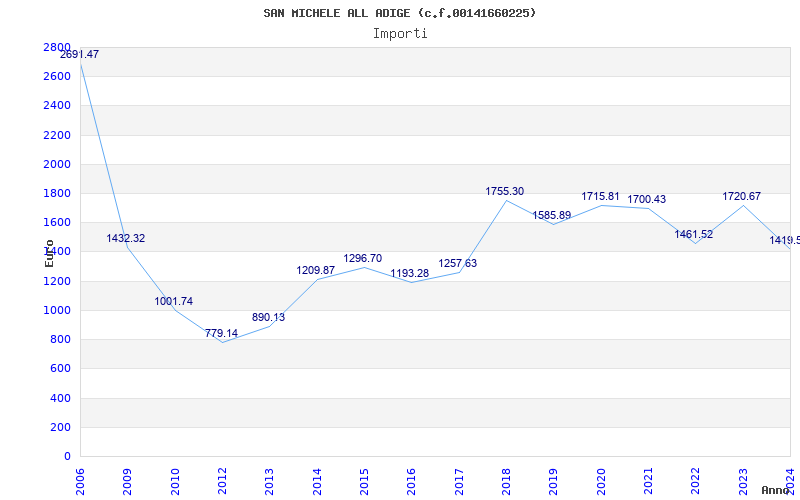Click the 2021 x-axis year label
This screenshot has width=800, height=500.
click(x=648, y=482)
